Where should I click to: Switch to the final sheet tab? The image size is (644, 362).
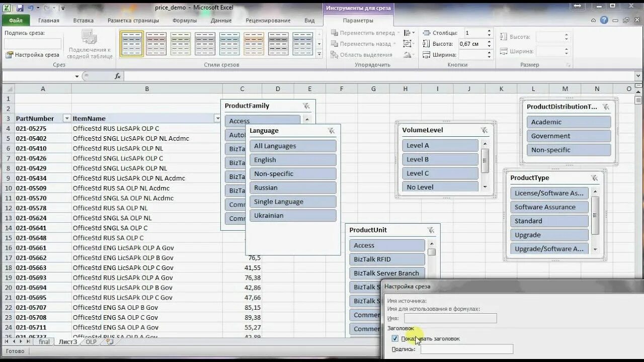[44, 342]
